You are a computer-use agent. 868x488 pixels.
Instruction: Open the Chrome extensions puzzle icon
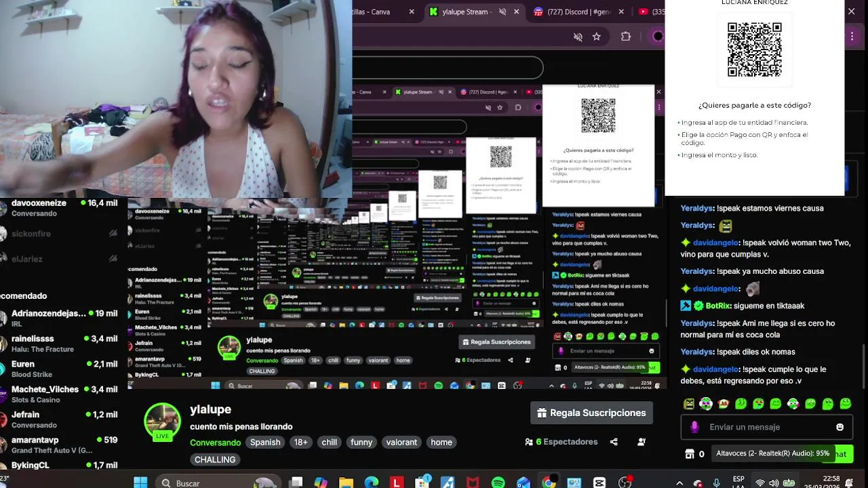coord(626,37)
